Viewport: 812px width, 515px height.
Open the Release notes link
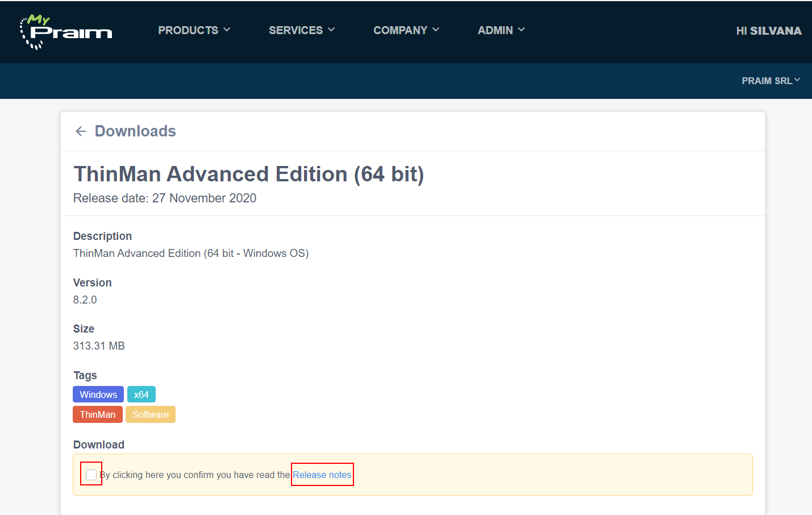click(322, 475)
